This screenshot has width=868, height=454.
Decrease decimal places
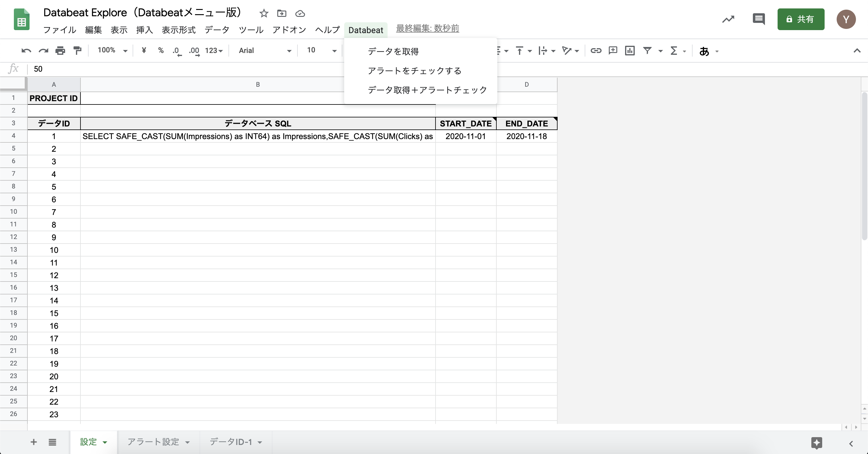coord(177,51)
